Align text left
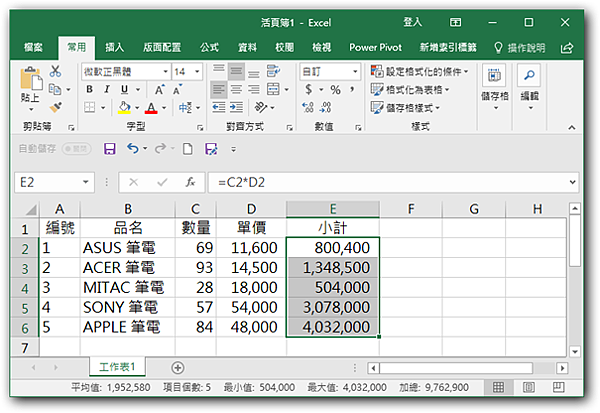 click(218, 90)
